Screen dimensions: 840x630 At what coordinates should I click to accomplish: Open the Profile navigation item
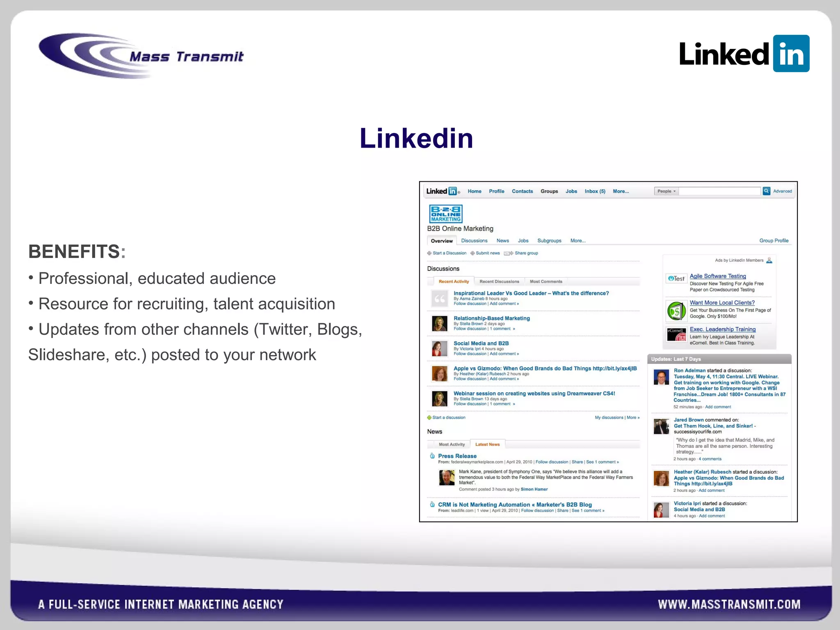(x=496, y=191)
